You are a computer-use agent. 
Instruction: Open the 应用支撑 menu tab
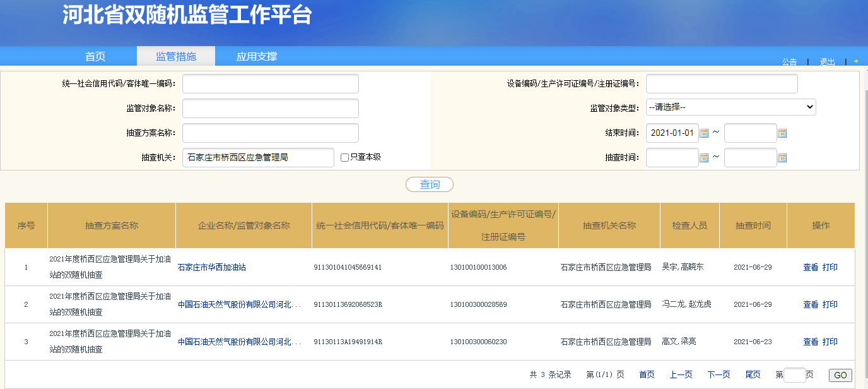(257, 56)
